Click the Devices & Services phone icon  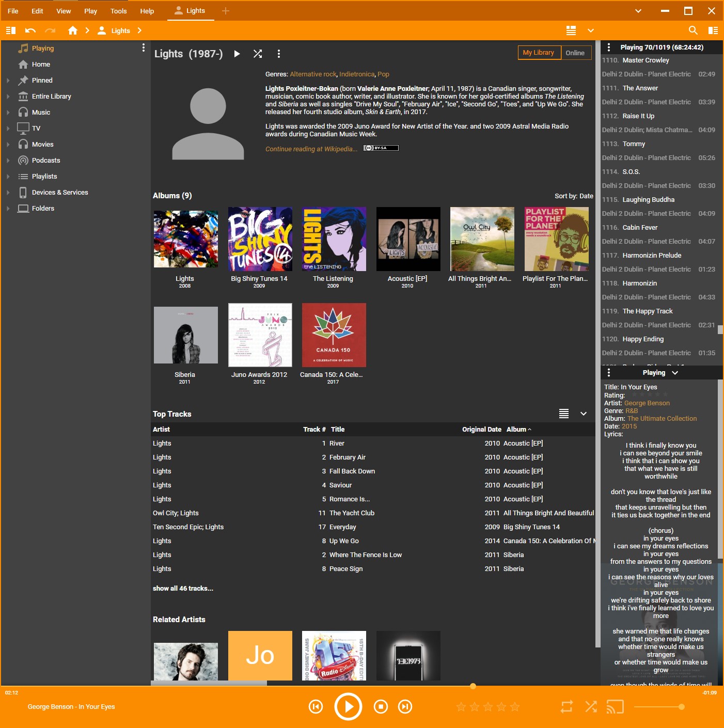[23, 192]
